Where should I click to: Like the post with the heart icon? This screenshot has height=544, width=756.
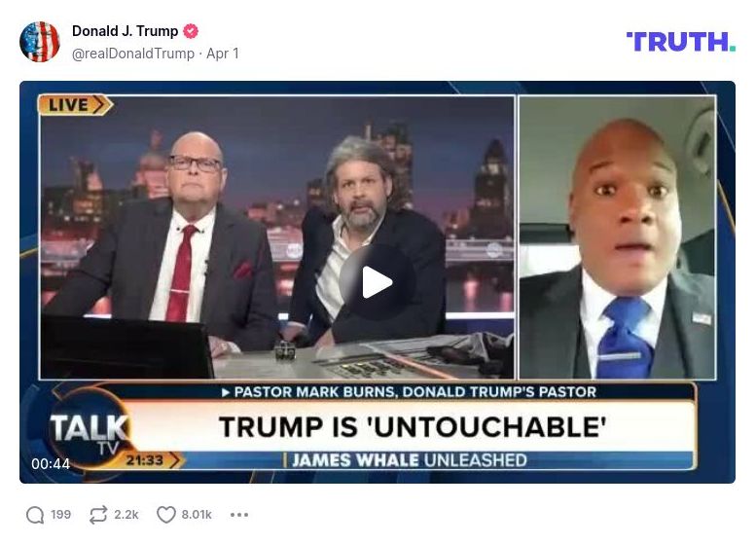click(165, 515)
